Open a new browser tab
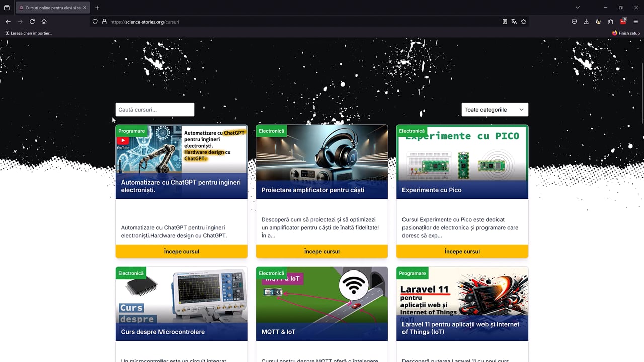Viewport: 644px width, 362px height. (x=97, y=8)
